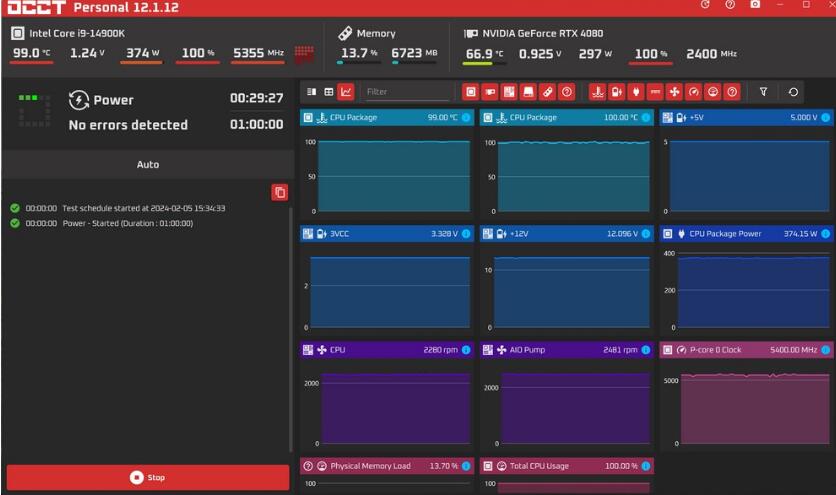Click the +12V graph title
Screen dimensions: 836x495
click(x=519, y=234)
